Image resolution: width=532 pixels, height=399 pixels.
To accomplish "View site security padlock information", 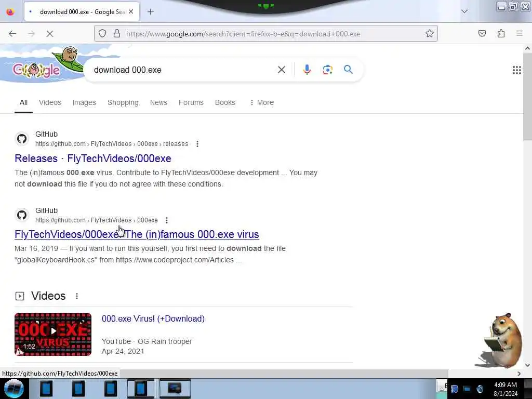I will [x=117, y=34].
